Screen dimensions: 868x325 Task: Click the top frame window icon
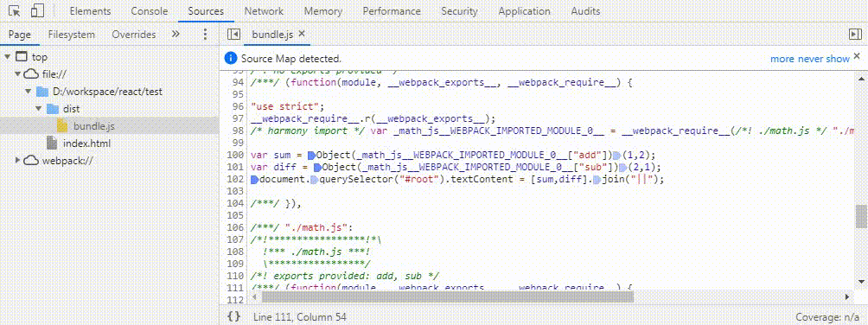coord(21,56)
